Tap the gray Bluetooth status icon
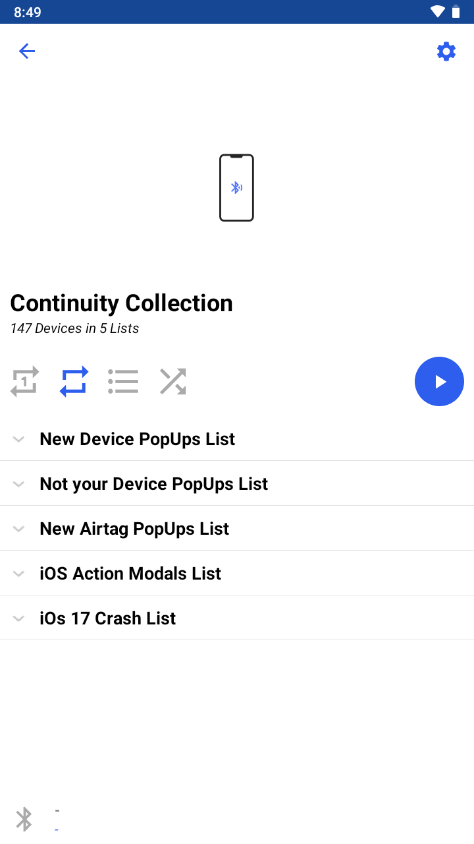The height and width of the screenshot is (844, 474). coord(24,819)
